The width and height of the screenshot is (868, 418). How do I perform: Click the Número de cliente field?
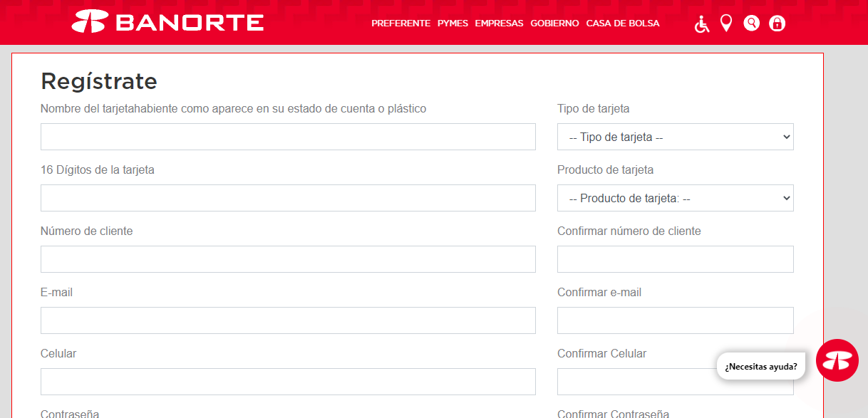tap(288, 259)
